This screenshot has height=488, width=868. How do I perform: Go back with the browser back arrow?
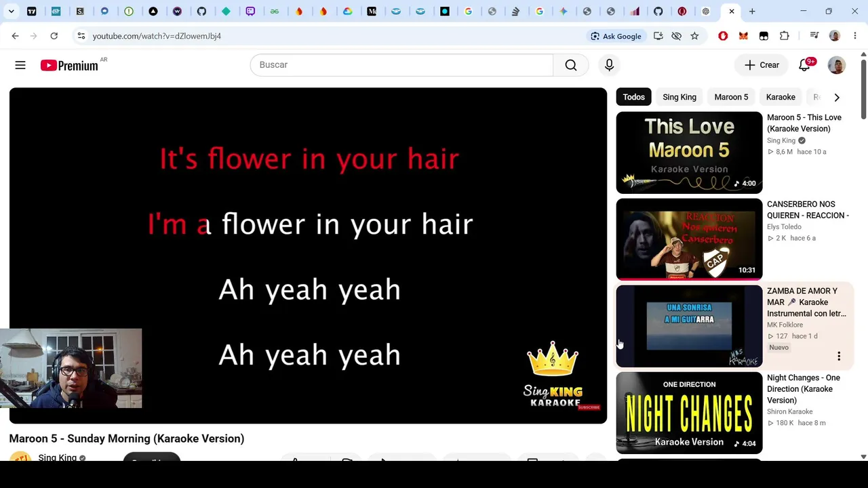coord(16,36)
